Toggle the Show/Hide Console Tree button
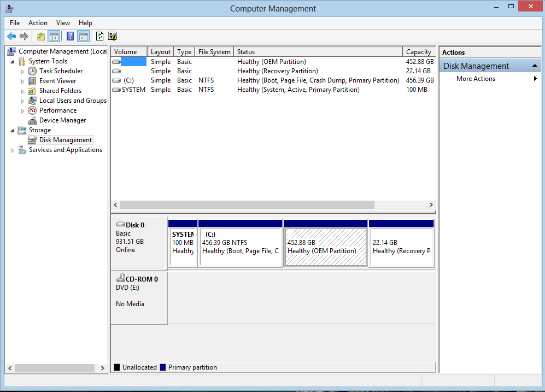 click(x=54, y=37)
